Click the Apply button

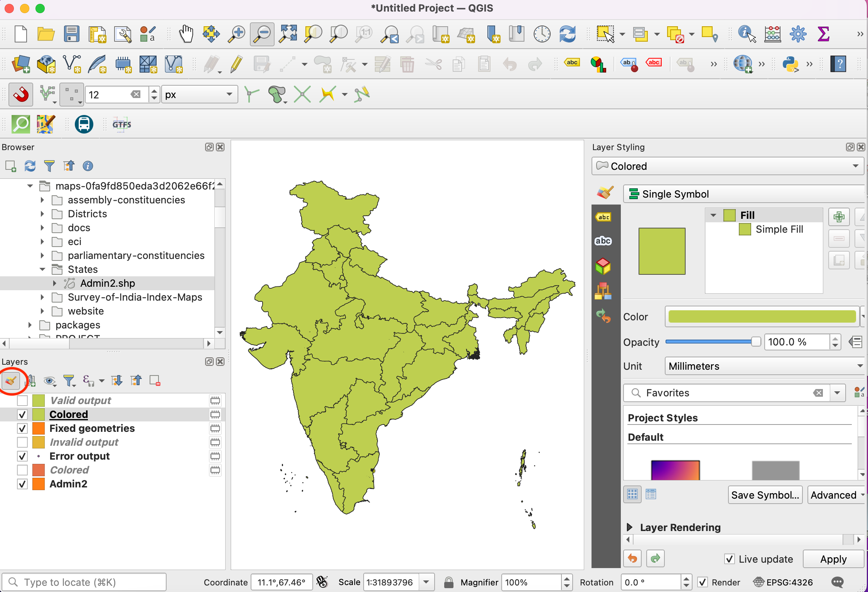[x=833, y=559]
